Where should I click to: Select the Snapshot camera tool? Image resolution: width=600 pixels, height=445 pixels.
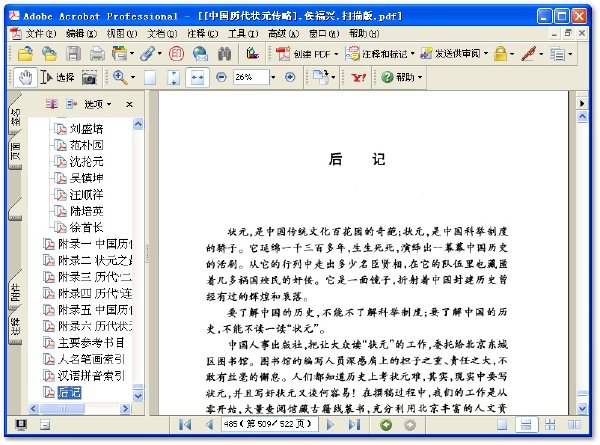89,78
